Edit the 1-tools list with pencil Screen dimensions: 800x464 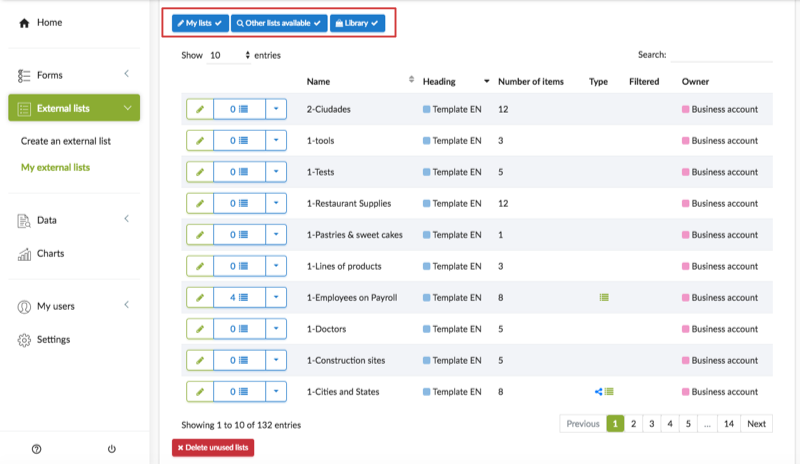[x=200, y=140]
